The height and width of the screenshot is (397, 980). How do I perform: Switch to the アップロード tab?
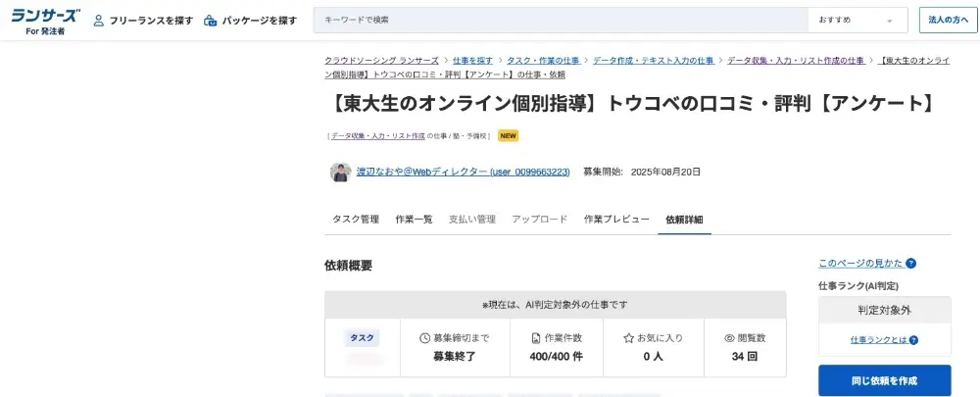click(x=539, y=220)
